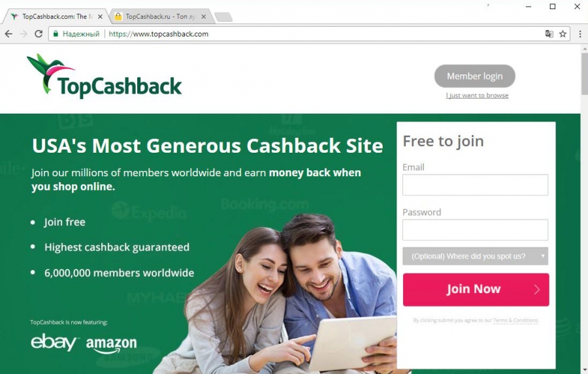The width and height of the screenshot is (588, 374).
Task: Close the TopCashback.com tab
Action: [x=100, y=16]
